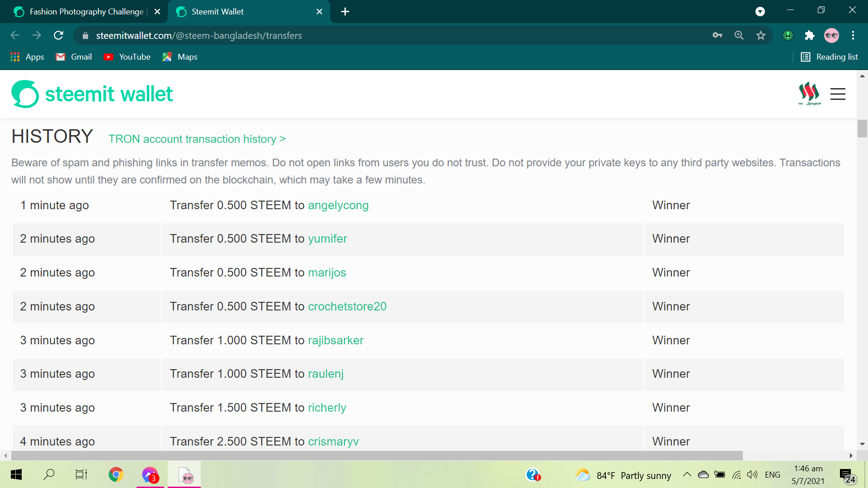Switch to Fashion Photography Challenge tab
Screen dimensions: 868x488
(84, 12)
